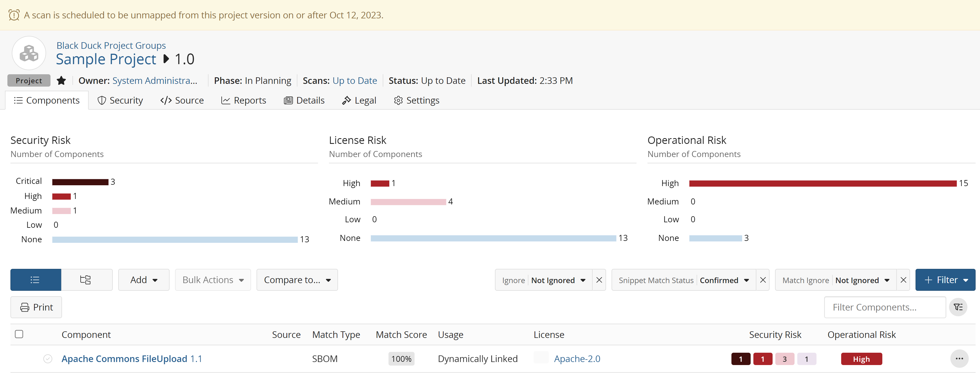Open the row actions ellipsis for FileUpload

point(959,358)
